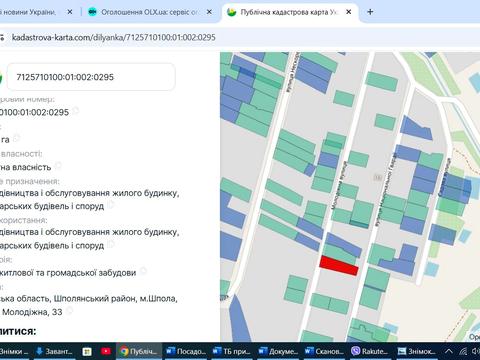
Task: Select the red highlighted parcel on map
Action: point(339,266)
